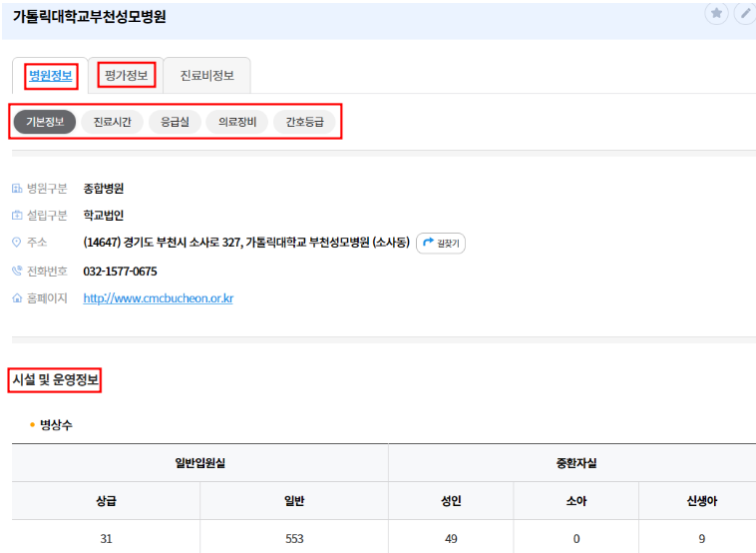Select the 간호등급 sub-tab pill
Image resolution: width=756 pixels, height=553 pixels.
click(305, 122)
